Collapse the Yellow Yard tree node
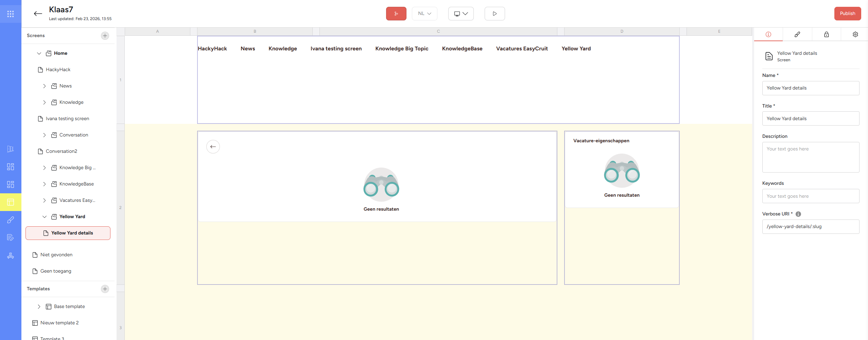Viewport: 868px width, 340px height. pyautogui.click(x=44, y=217)
